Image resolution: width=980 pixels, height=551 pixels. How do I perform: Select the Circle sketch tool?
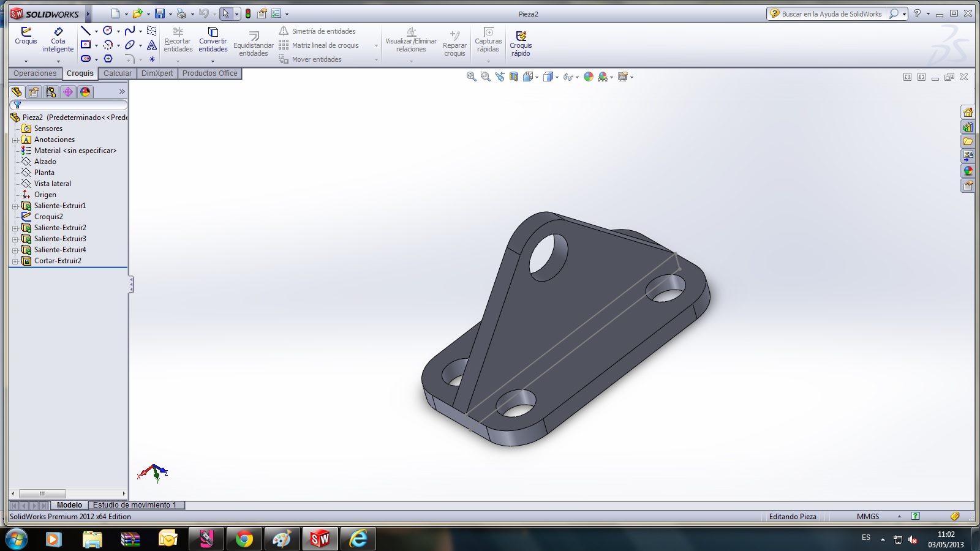click(x=108, y=31)
